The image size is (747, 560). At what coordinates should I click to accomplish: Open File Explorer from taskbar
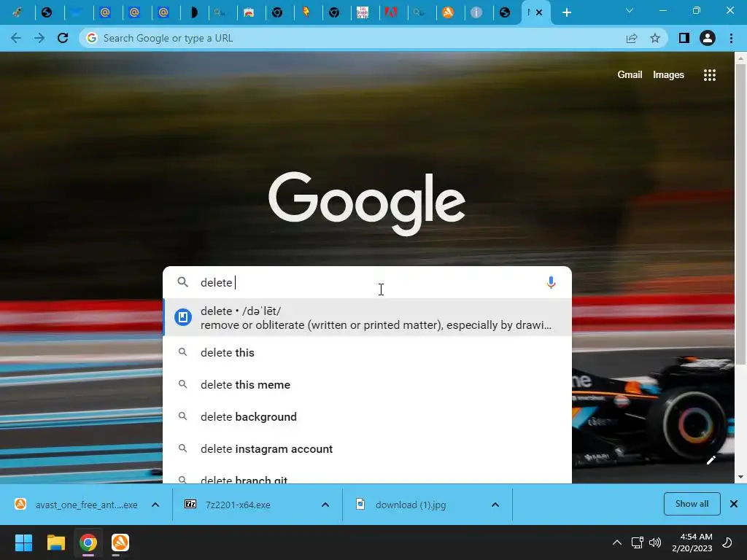point(55,542)
